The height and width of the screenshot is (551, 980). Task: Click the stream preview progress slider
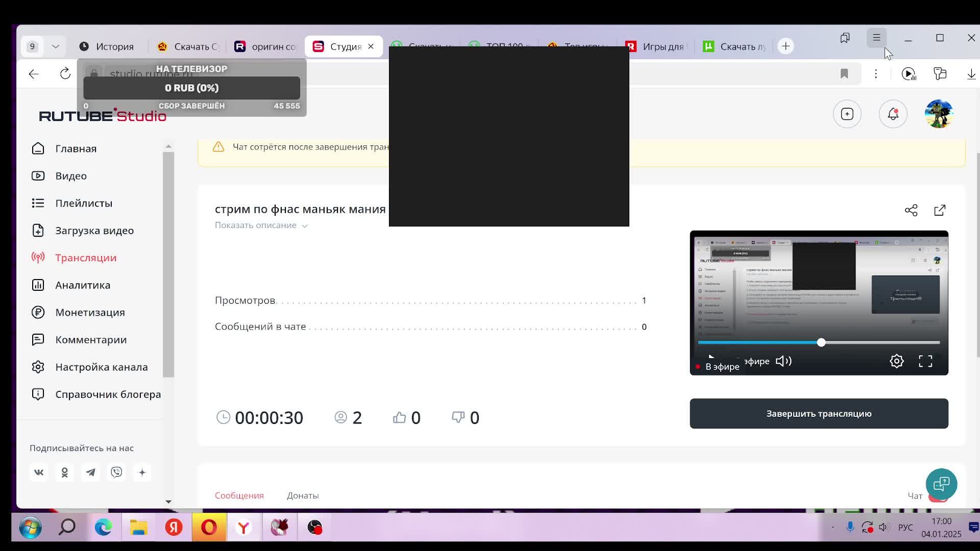(x=821, y=342)
